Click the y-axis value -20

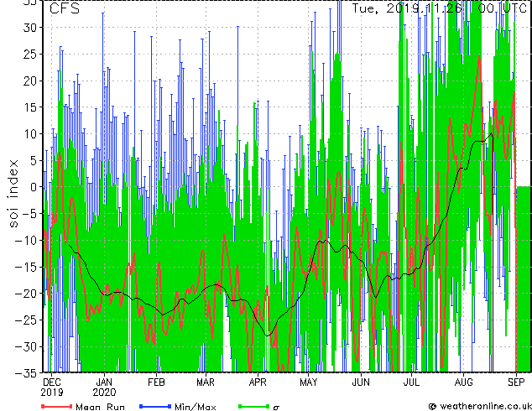(x=27, y=294)
